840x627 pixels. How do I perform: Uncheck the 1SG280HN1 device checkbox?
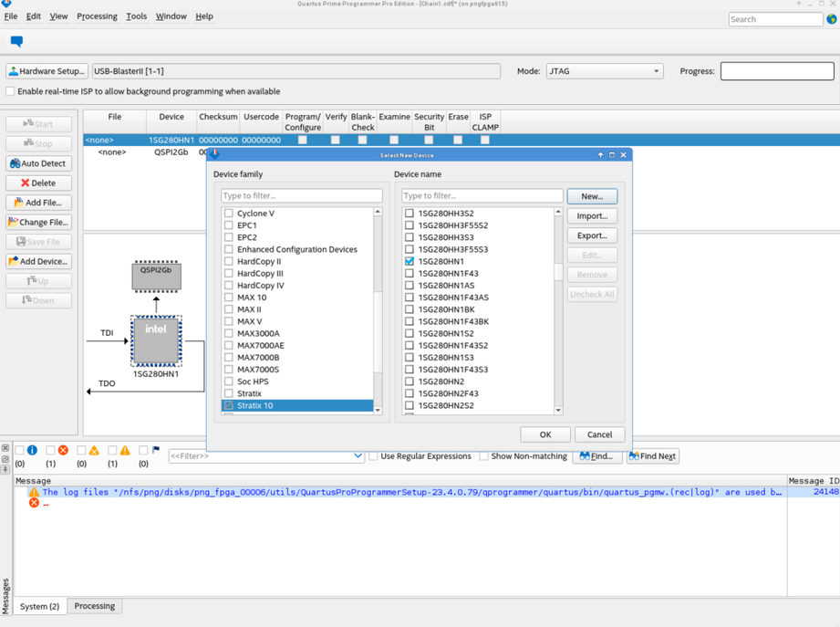[410, 261]
